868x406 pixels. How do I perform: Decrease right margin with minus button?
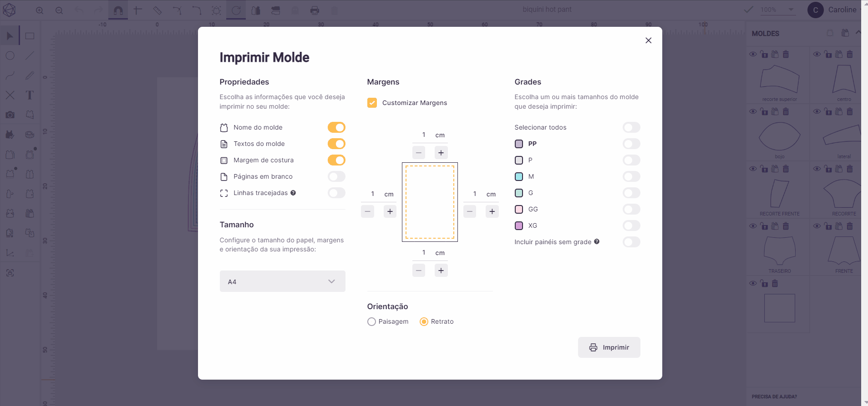pos(470,211)
